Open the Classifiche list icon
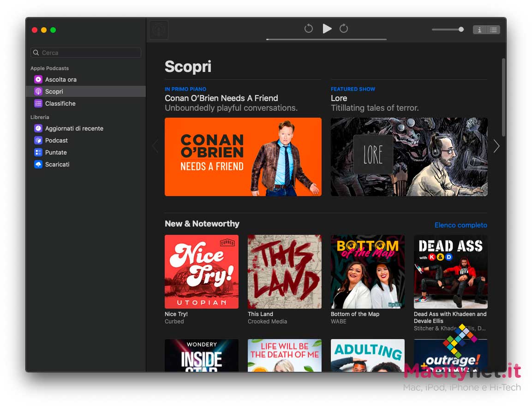 38,103
